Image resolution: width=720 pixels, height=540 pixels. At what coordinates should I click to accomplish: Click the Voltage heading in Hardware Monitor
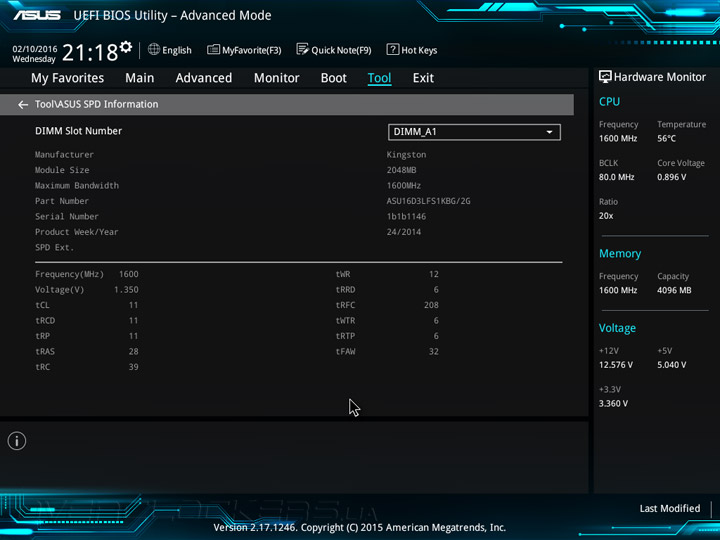pos(617,328)
